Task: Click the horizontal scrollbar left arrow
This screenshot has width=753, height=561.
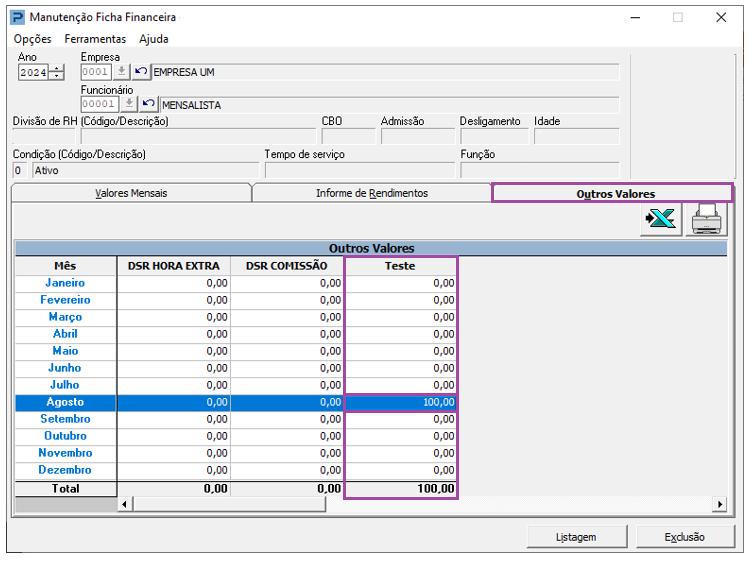Action: (x=125, y=504)
